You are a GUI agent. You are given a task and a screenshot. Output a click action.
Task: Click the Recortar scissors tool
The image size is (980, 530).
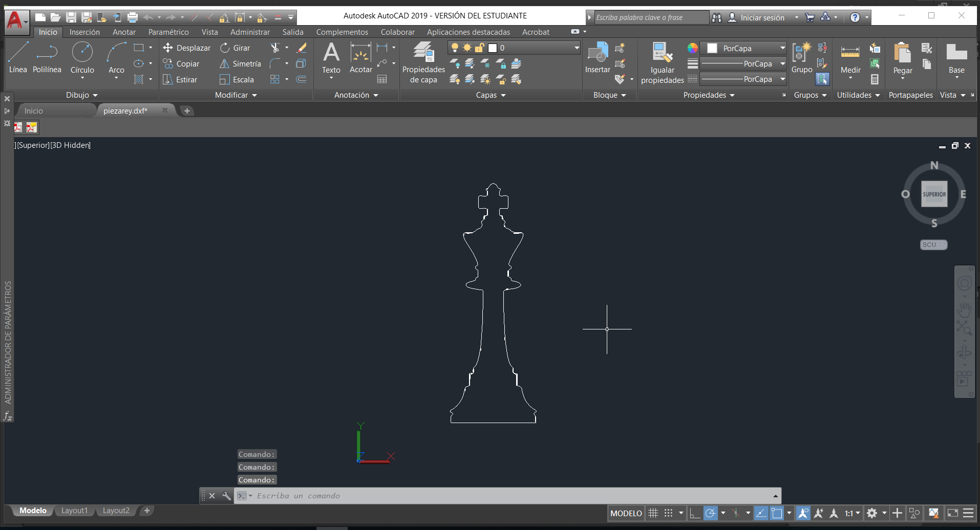tap(275, 48)
